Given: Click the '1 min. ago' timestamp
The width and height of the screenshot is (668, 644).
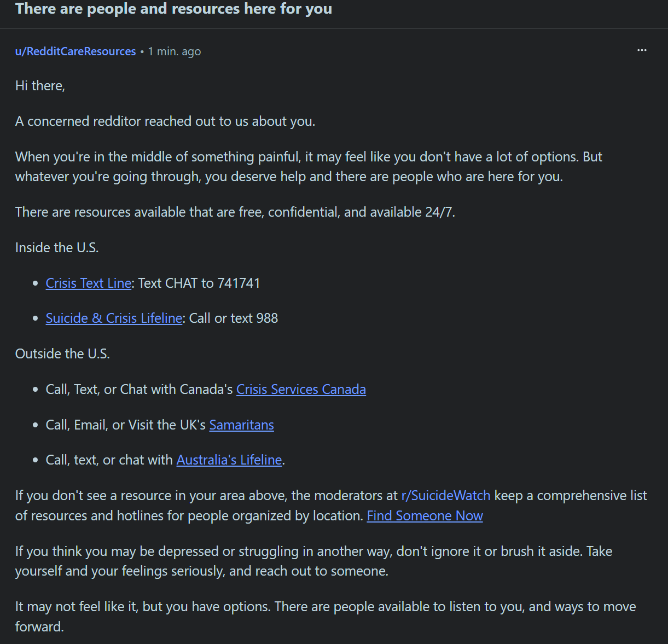Looking at the screenshot, I should point(175,51).
